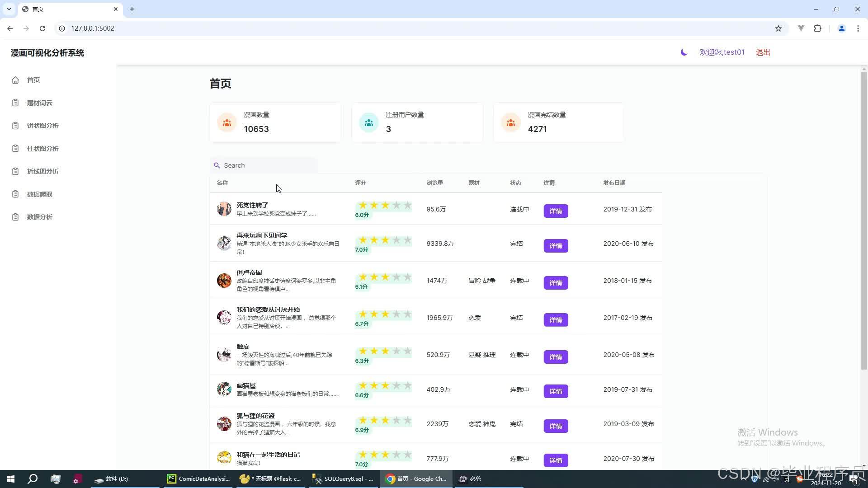The image size is (868, 488).
Task: Click the browser forward arrow
Action: (26, 28)
